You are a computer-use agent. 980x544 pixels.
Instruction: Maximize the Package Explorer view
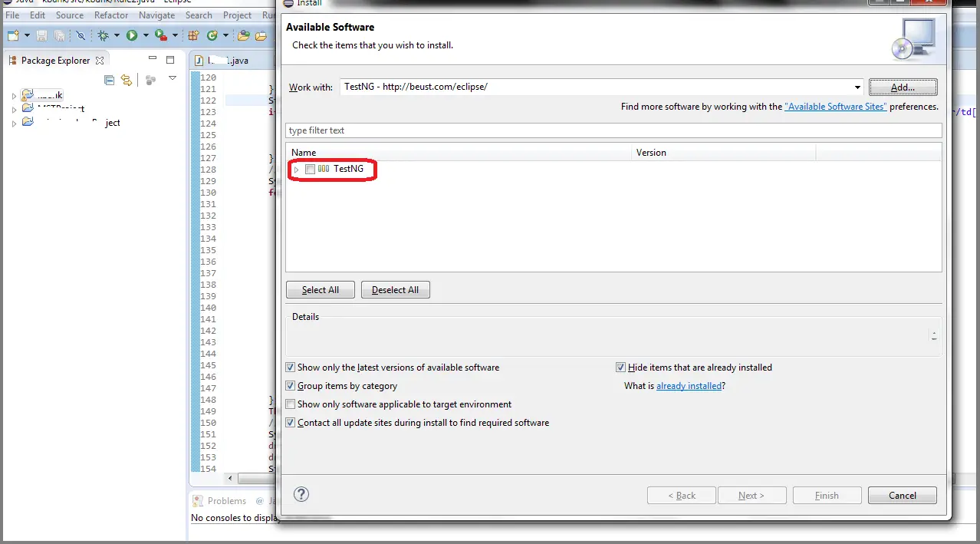point(170,60)
